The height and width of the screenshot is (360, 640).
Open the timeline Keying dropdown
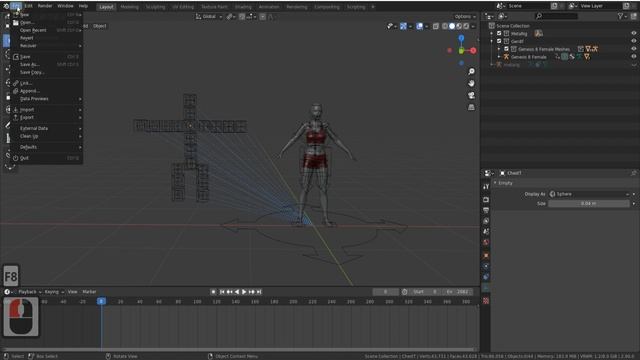[x=54, y=292]
